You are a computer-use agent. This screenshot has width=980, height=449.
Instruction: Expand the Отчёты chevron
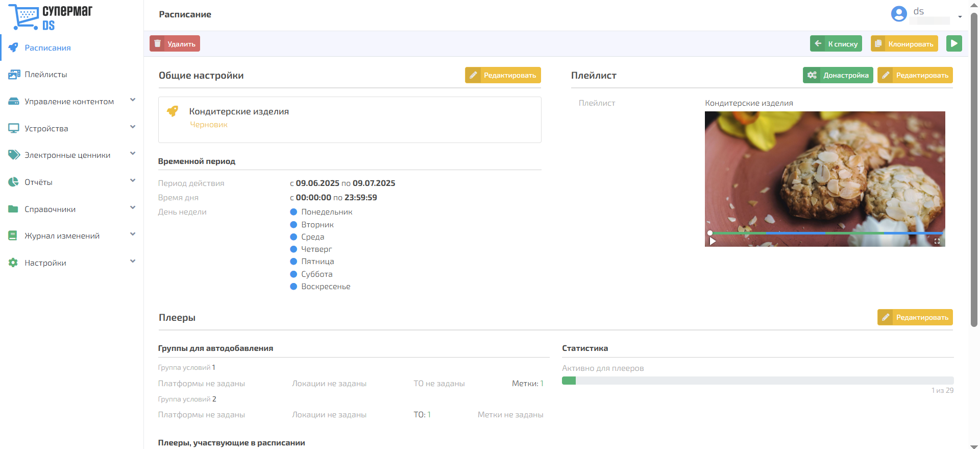[x=133, y=181]
